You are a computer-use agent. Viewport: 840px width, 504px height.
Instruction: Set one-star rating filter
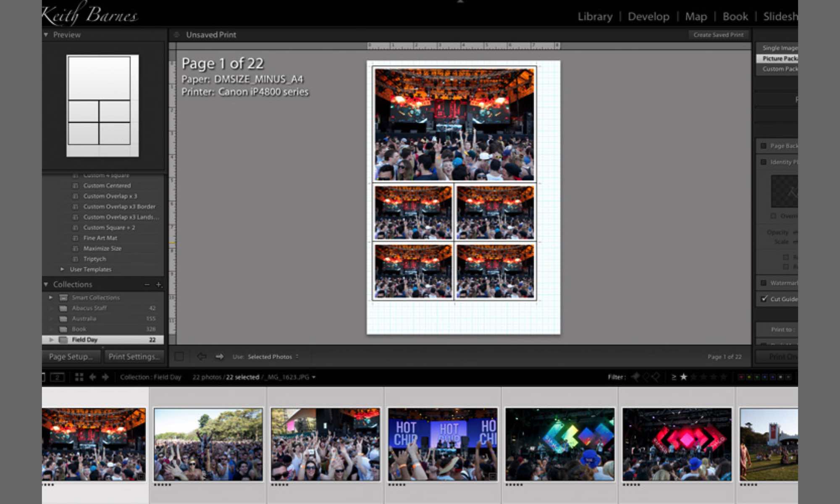pyautogui.click(x=684, y=377)
